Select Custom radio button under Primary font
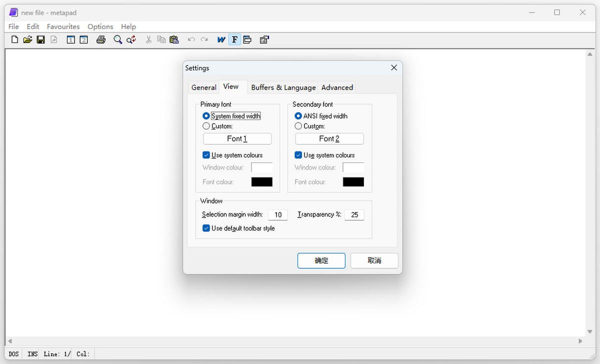Image resolution: width=600 pixels, height=364 pixels. (x=206, y=126)
